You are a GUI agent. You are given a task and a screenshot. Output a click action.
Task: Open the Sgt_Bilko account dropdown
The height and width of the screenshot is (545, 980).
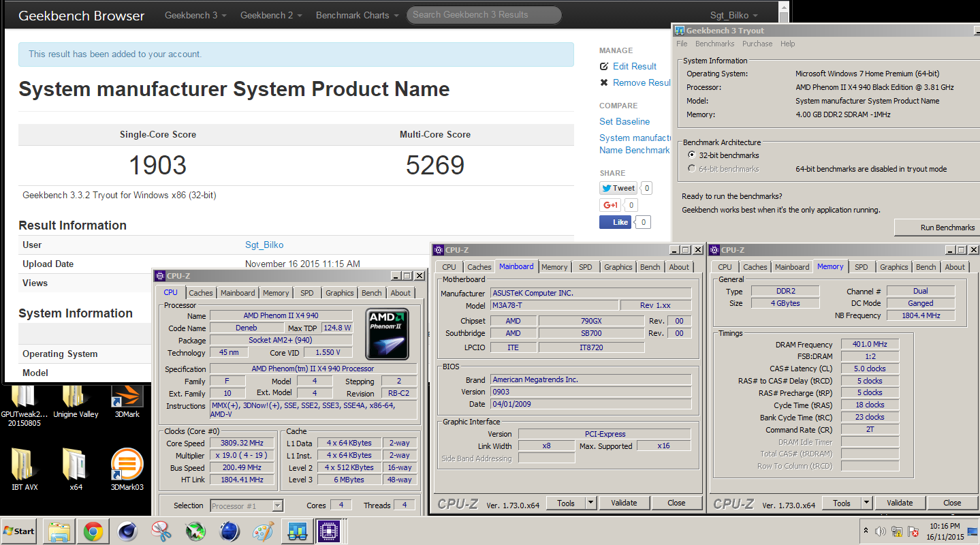pos(733,15)
